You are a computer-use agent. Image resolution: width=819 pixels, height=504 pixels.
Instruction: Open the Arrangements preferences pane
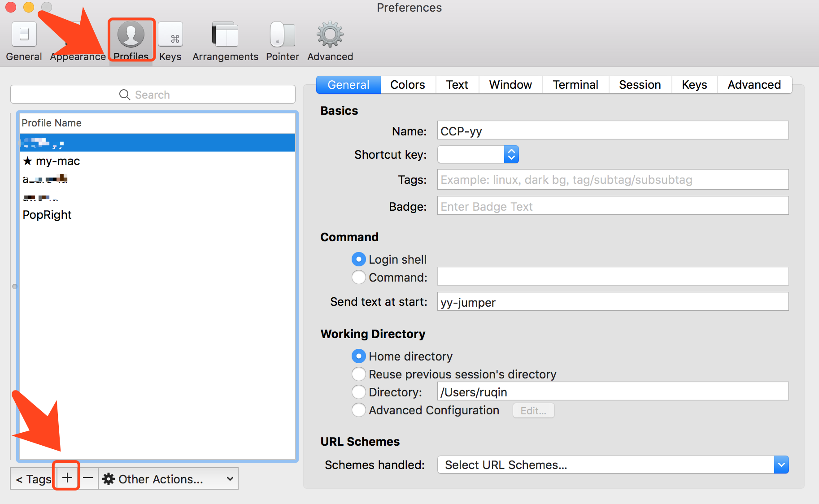[x=225, y=40]
